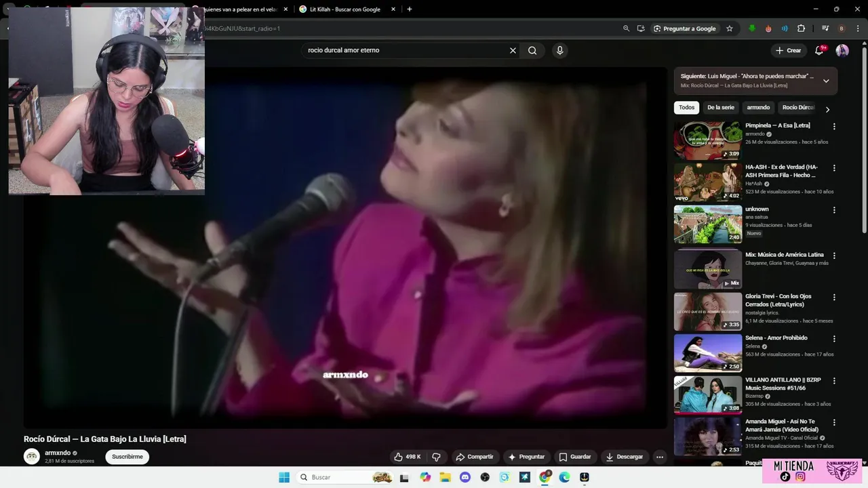Viewport: 868px width, 488px height.
Task: Click the Compartir button
Action: (x=475, y=457)
